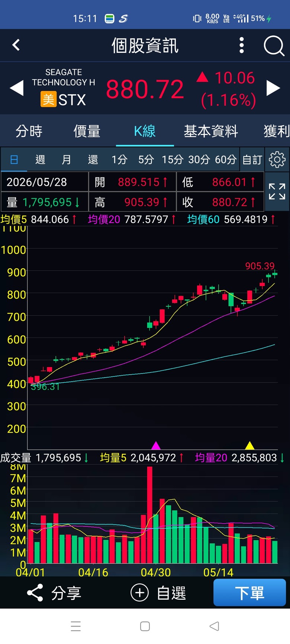290x644 pixels.
Task: Open chart settings gear icon
Action: 277,159
